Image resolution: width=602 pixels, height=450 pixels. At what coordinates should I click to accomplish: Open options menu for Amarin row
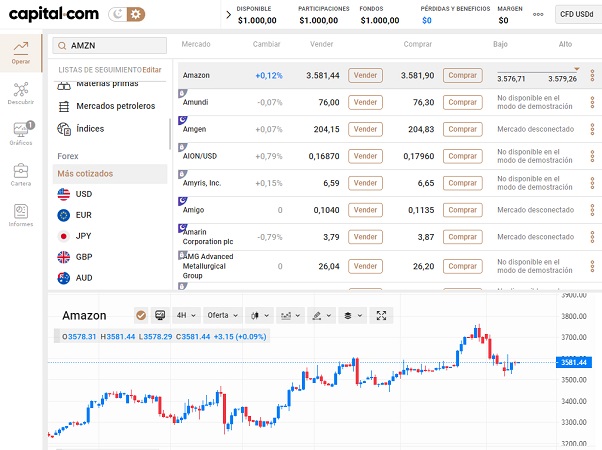point(592,237)
